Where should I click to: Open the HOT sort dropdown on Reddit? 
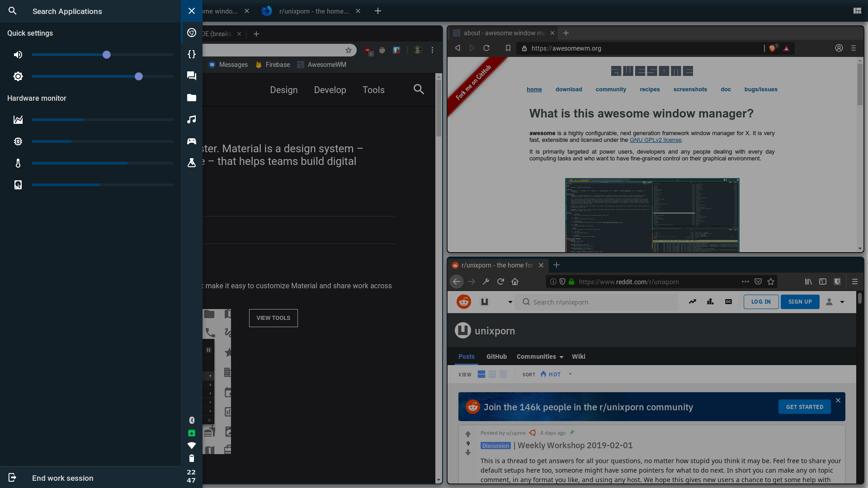tap(556, 374)
